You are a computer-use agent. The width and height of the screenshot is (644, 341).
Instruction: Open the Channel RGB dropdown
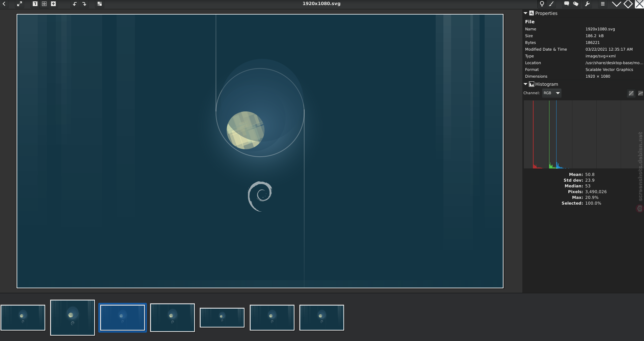552,93
